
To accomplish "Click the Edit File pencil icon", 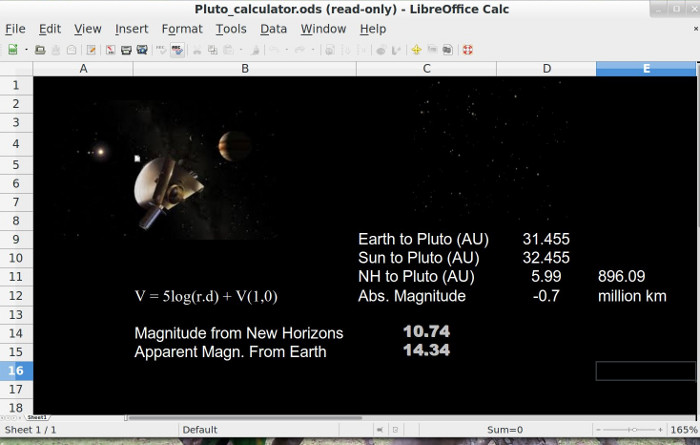I will coord(92,49).
